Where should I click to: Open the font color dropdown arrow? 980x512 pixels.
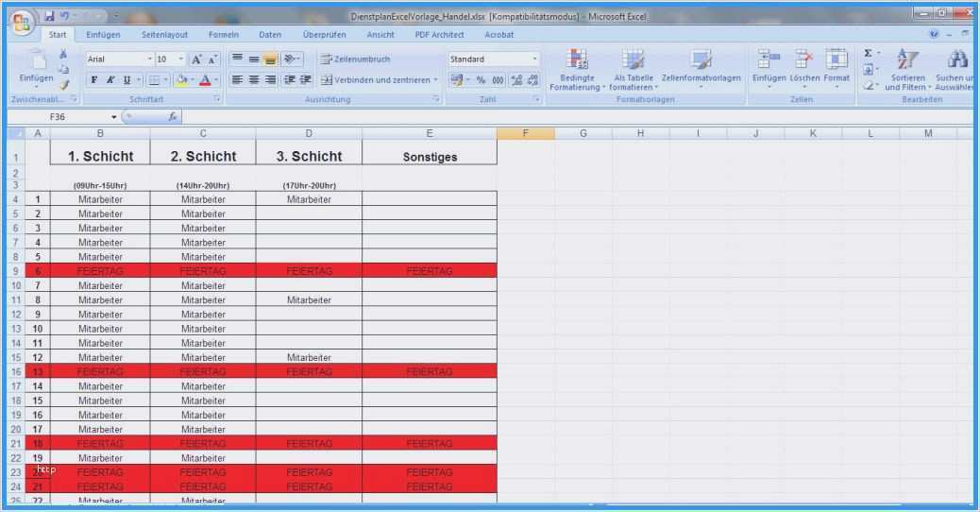coord(215,80)
